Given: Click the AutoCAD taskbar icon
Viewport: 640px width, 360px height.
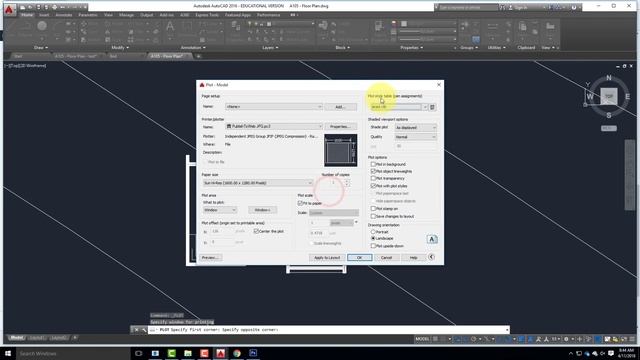Looking at the screenshot, I should (x=220, y=353).
